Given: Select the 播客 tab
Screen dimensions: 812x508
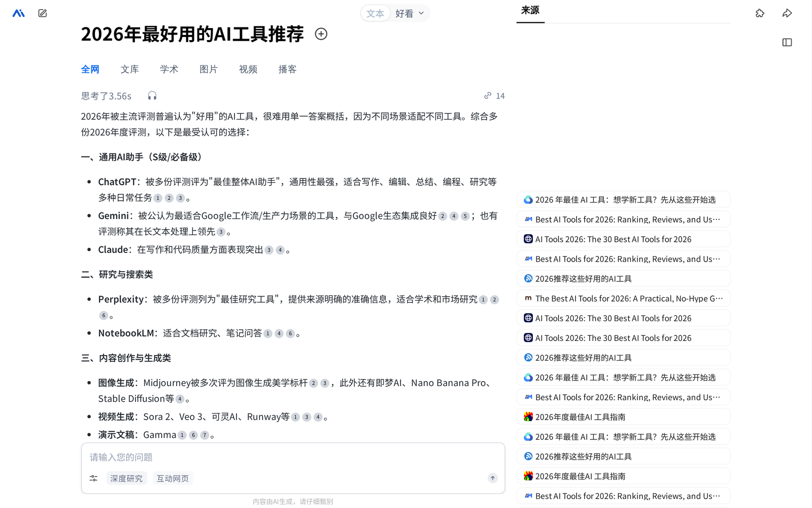Looking at the screenshot, I should pos(287,70).
